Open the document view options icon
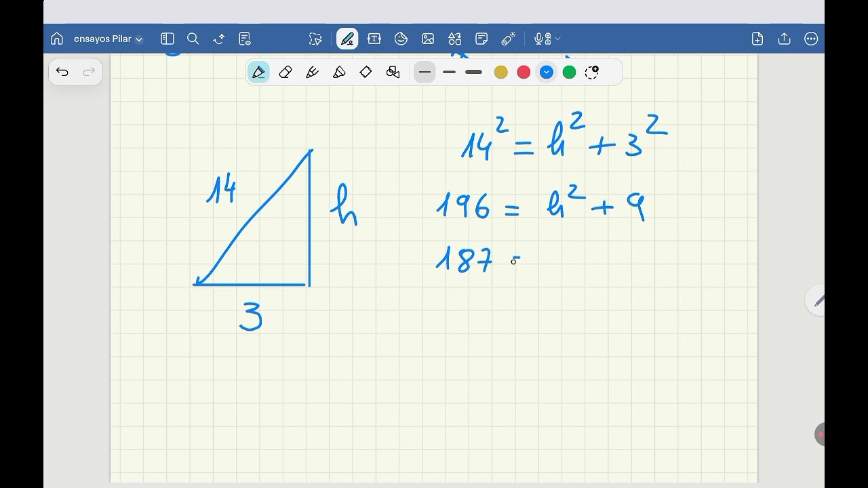868x488 pixels. (245, 39)
